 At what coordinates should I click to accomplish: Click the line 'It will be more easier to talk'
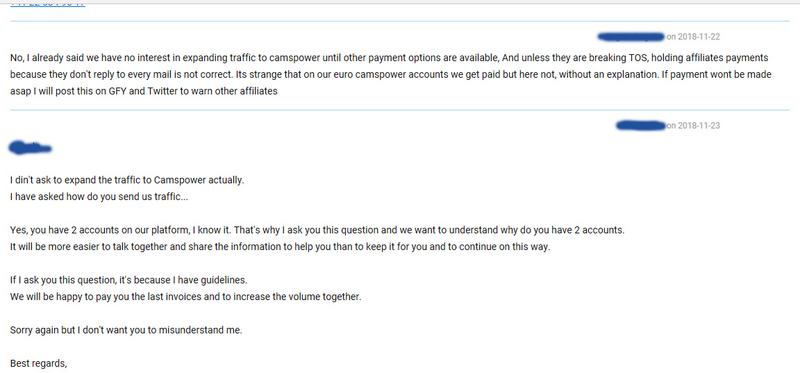[x=280, y=246]
